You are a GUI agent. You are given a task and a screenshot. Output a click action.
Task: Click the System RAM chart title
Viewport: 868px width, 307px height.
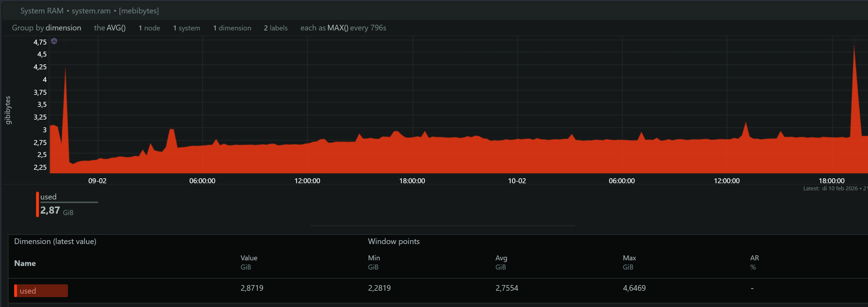coord(42,11)
